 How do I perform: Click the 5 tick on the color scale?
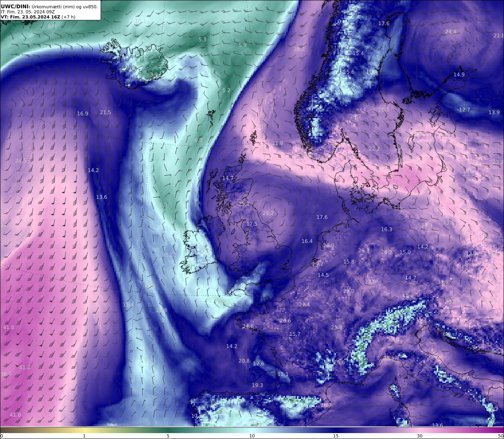(168, 435)
